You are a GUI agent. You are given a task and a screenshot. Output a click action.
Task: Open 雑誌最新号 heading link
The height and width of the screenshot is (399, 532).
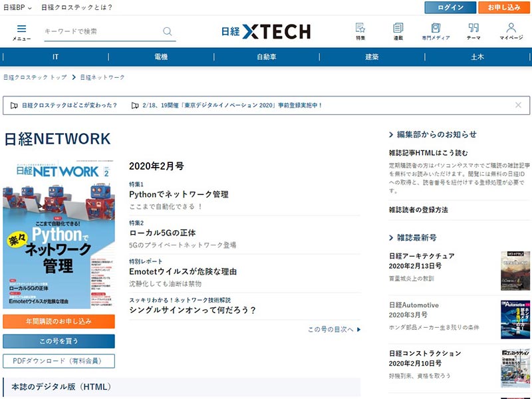[412, 237]
